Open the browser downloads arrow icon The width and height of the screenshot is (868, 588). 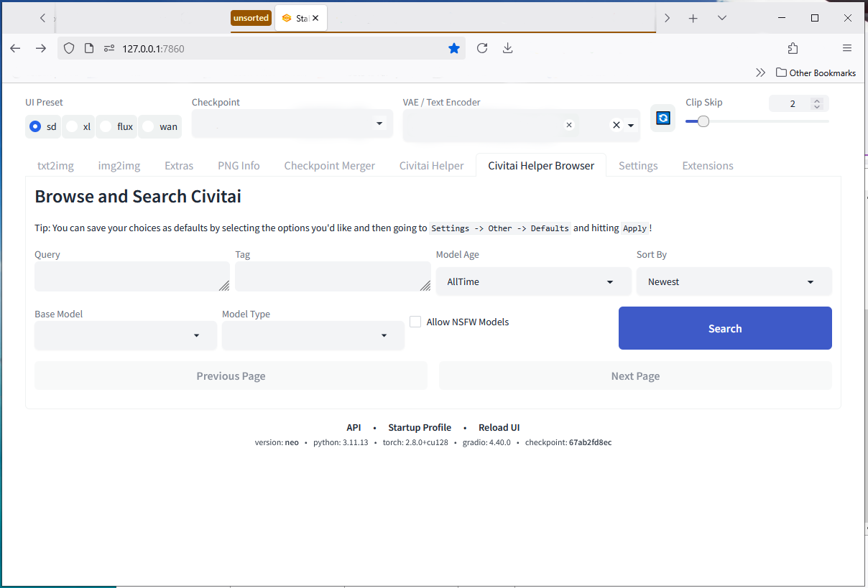click(508, 48)
